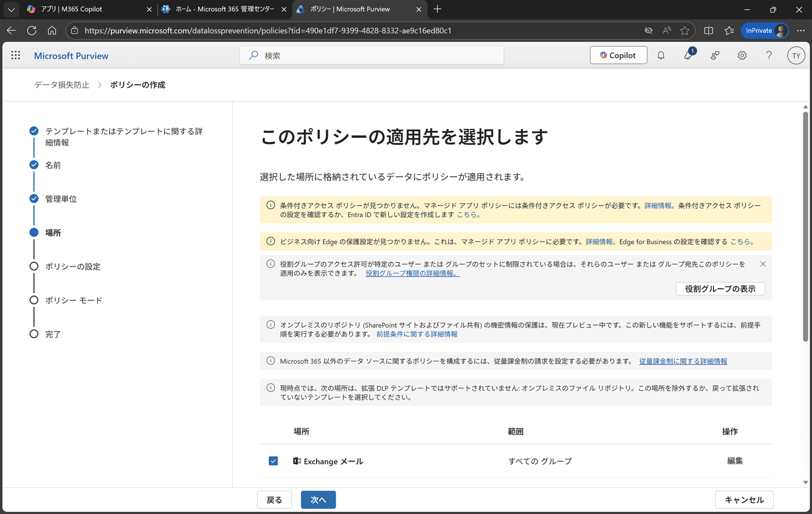Close the M365 Copilot tab

coord(149,9)
